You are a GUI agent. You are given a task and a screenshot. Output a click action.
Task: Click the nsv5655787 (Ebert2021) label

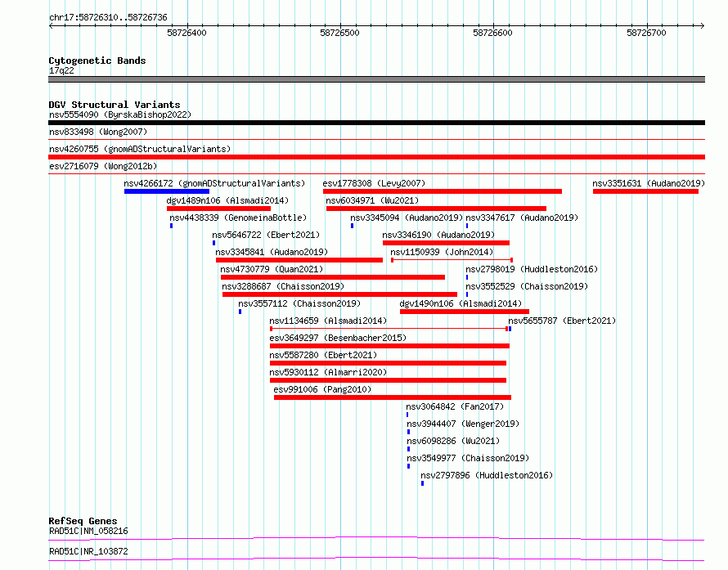[x=562, y=321]
